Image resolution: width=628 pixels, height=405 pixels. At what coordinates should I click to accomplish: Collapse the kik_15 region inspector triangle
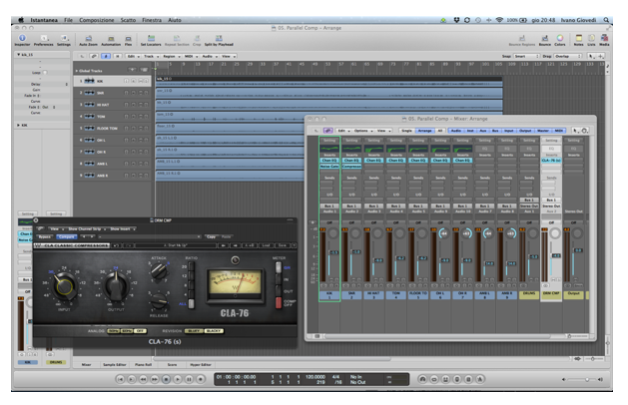click(x=18, y=54)
